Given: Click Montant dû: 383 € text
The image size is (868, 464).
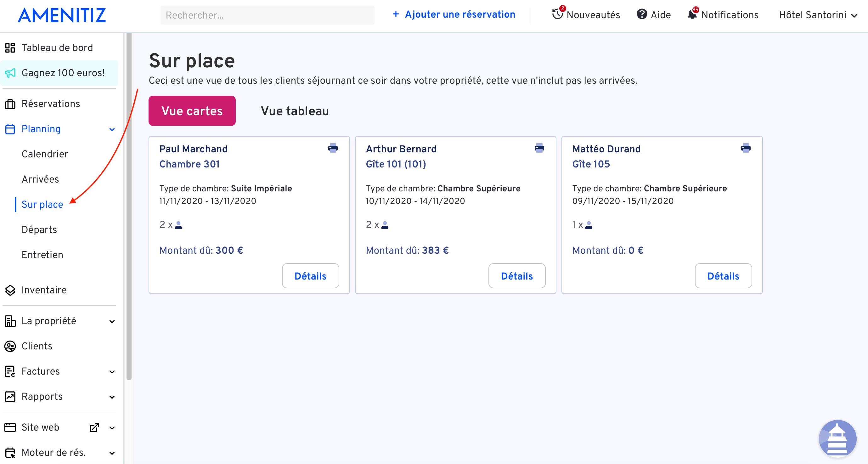Looking at the screenshot, I should coord(407,250).
